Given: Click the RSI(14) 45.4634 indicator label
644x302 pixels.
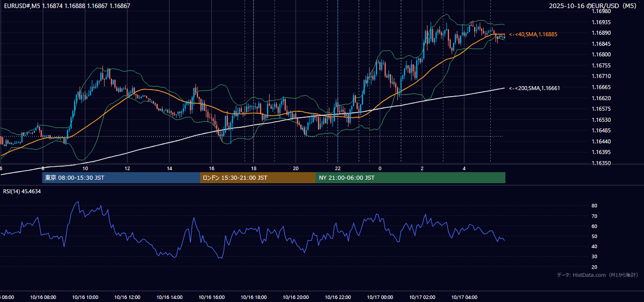Looking at the screenshot, I should point(22,191).
